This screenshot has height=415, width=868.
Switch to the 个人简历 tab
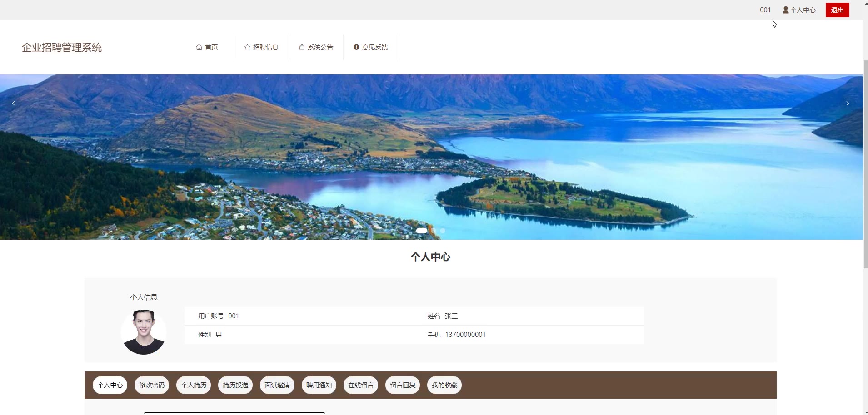(x=194, y=385)
